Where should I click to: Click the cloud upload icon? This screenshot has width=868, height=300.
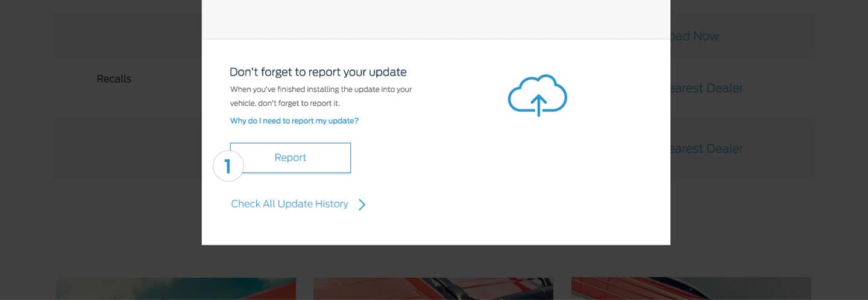tap(537, 96)
